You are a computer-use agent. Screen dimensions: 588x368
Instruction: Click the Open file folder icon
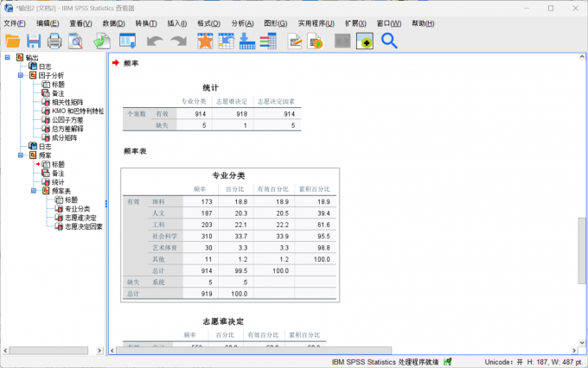point(12,41)
